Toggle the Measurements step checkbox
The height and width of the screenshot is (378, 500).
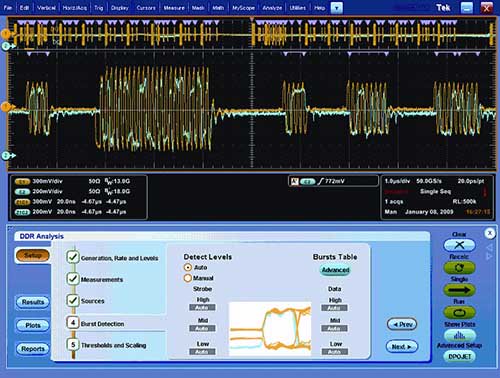73,279
